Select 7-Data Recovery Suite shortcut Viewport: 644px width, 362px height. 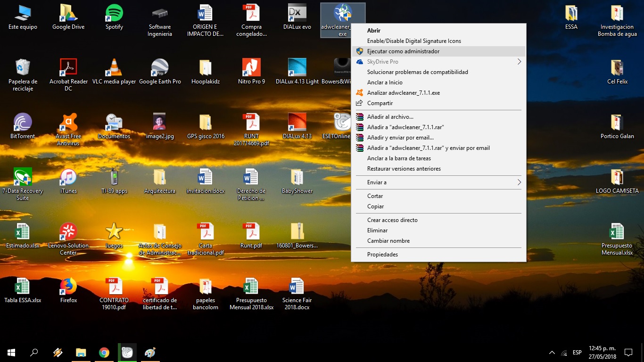tap(23, 184)
